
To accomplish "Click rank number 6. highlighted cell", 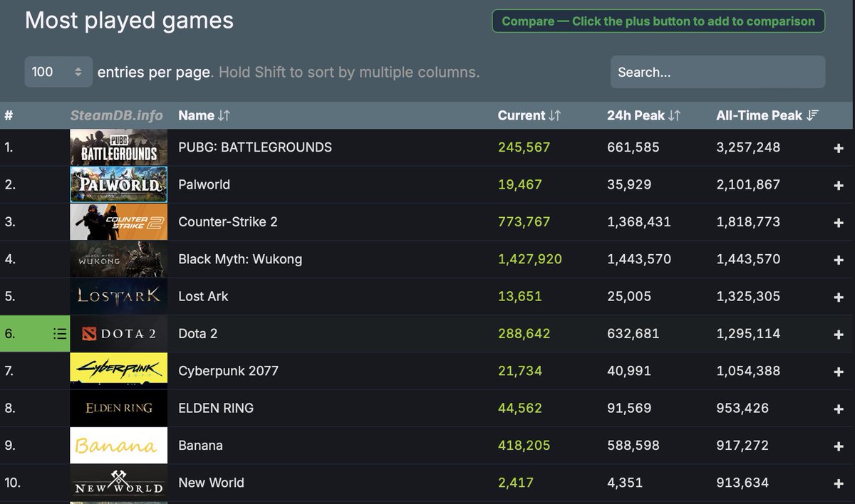I will 35,333.
